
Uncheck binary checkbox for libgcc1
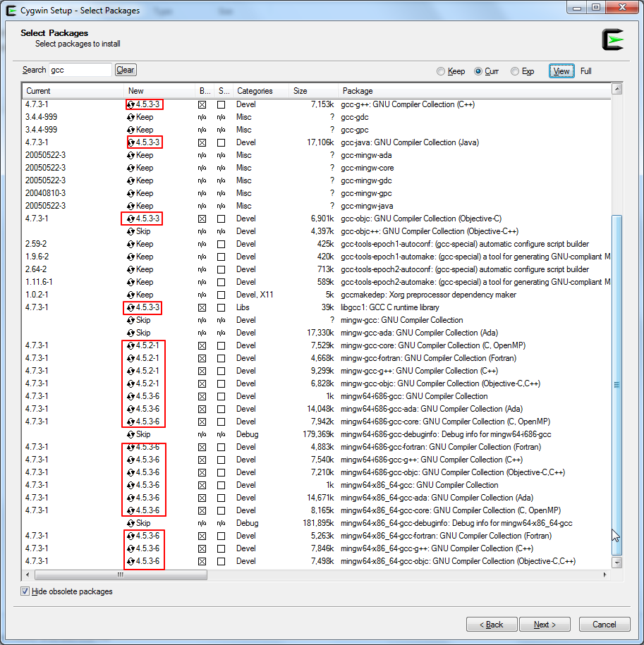pyautogui.click(x=202, y=307)
